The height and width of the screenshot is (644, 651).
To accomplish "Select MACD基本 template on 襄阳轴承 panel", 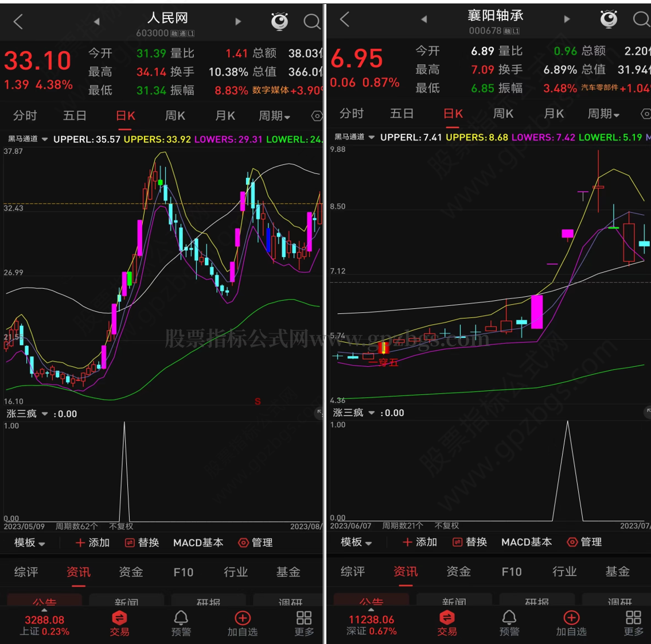I will [x=527, y=542].
